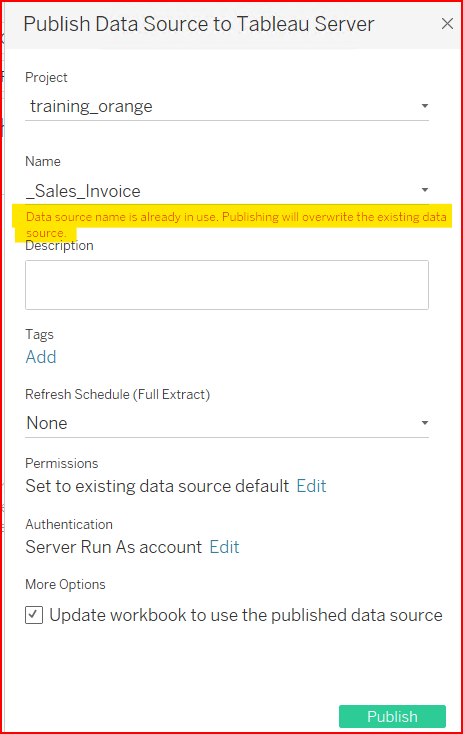This screenshot has height=734, width=463.
Task: Expand the Refresh Schedule dropdown arrow
Action: (x=425, y=423)
